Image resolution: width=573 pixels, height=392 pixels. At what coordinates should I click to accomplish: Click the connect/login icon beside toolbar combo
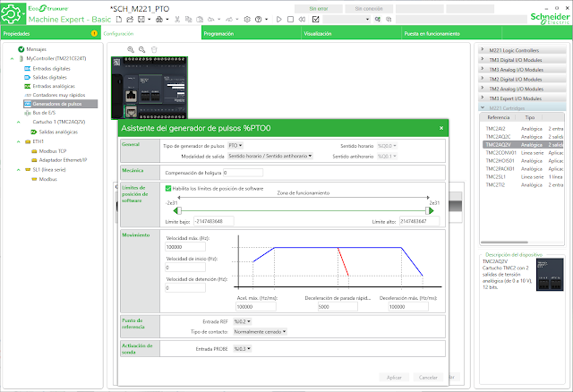click(378, 20)
